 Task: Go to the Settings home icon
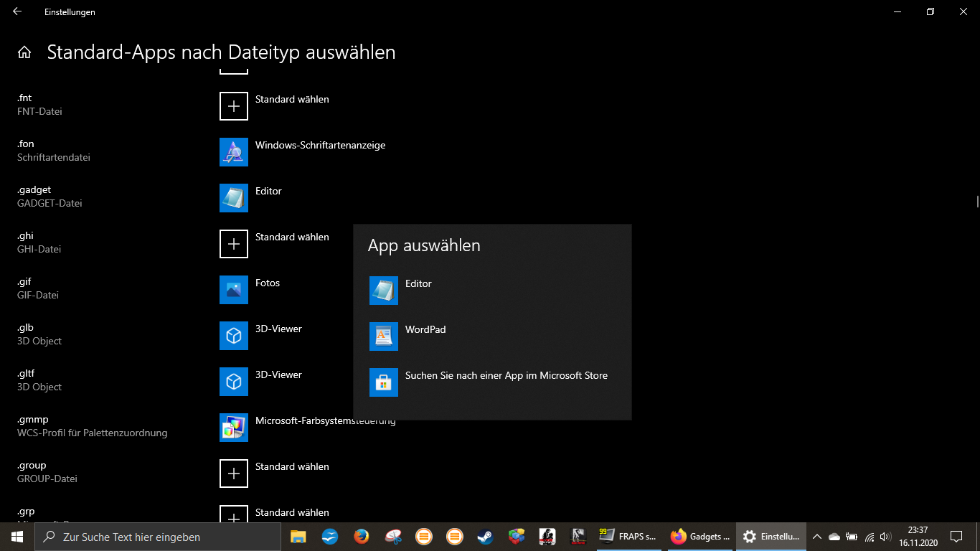[x=24, y=52]
